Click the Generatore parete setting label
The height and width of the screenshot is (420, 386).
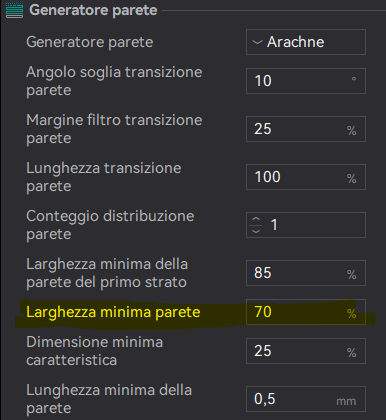tap(90, 42)
